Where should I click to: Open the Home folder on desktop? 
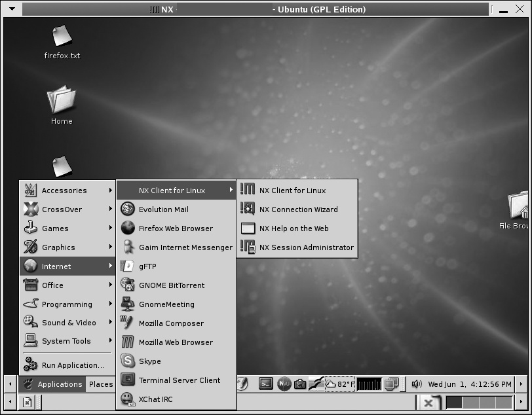(62, 106)
